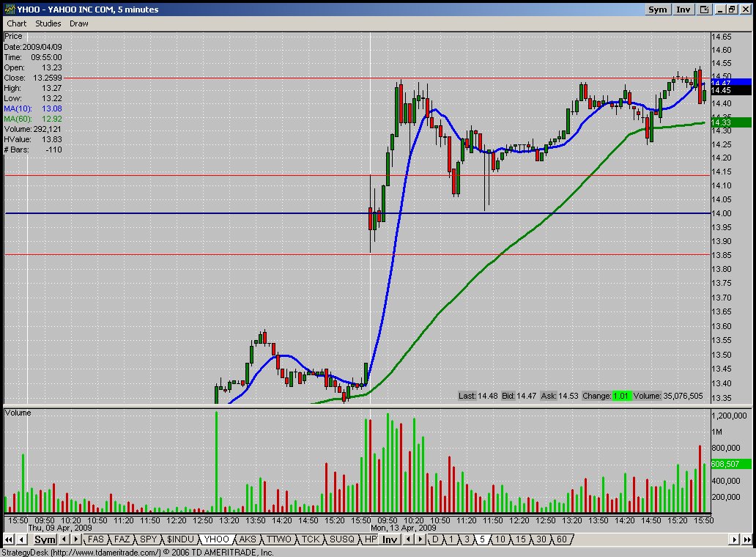The height and width of the screenshot is (557, 756).
Task: Click the Ask: 14.53 quote
Action: [559, 396]
